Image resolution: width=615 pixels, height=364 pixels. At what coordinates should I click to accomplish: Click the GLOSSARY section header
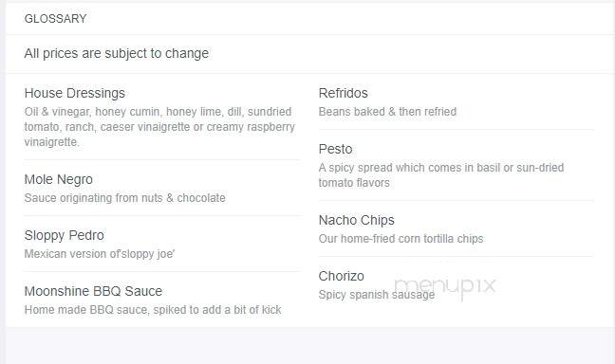click(55, 18)
